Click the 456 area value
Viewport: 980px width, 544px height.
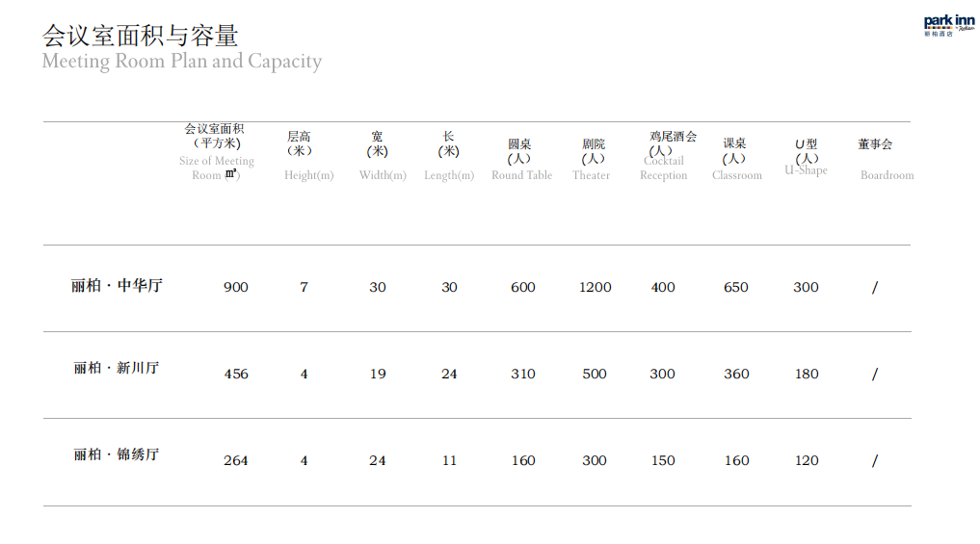click(x=236, y=375)
